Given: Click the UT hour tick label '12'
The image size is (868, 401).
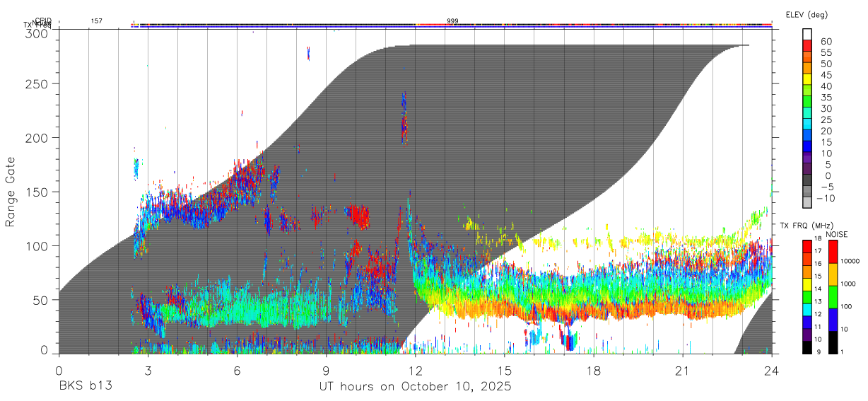Looking at the screenshot, I should 416,371.
